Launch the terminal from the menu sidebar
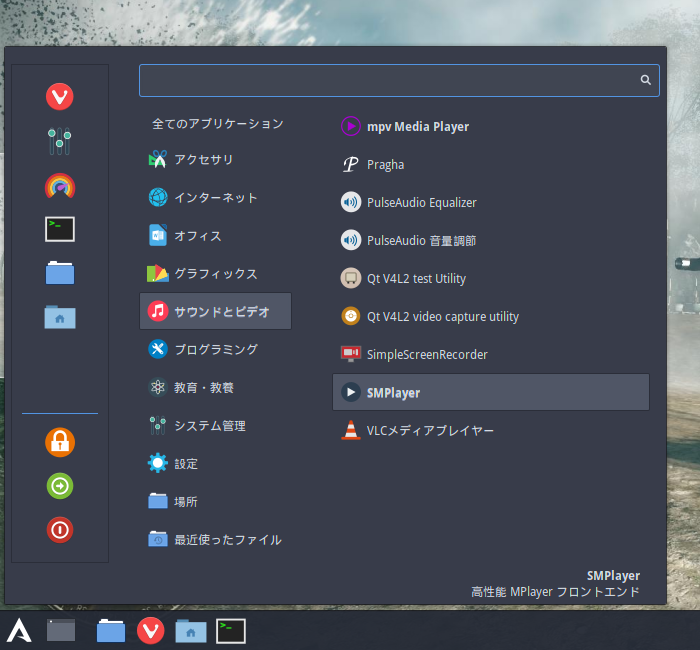The image size is (700, 650). tap(60, 229)
